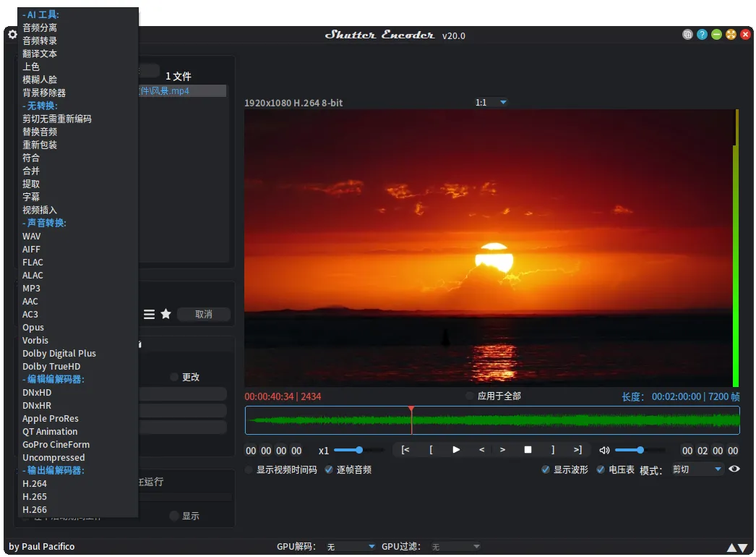Adjust the x1 playback speed slider
Viewport: 756px width, 557px height.
359,451
